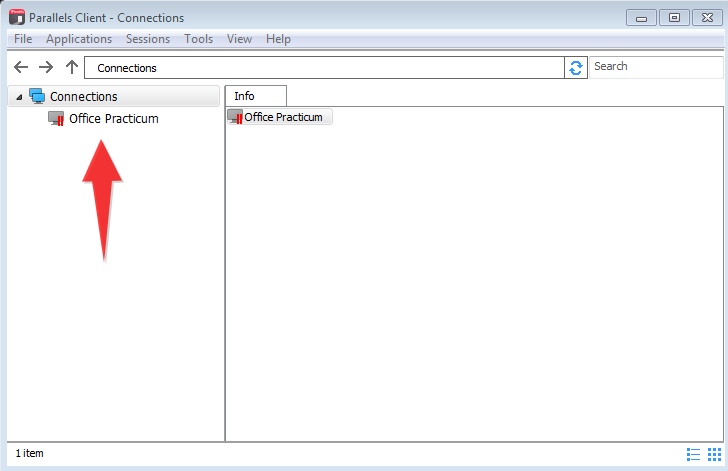Open the Sessions menu
The height and width of the screenshot is (471, 728).
(148, 39)
